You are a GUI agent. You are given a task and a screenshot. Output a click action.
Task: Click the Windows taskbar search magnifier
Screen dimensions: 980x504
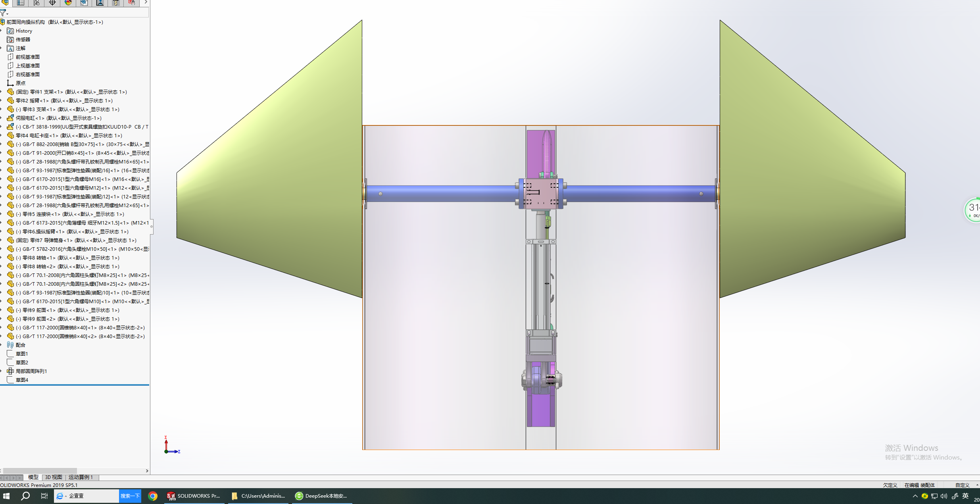pyautogui.click(x=25, y=496)
